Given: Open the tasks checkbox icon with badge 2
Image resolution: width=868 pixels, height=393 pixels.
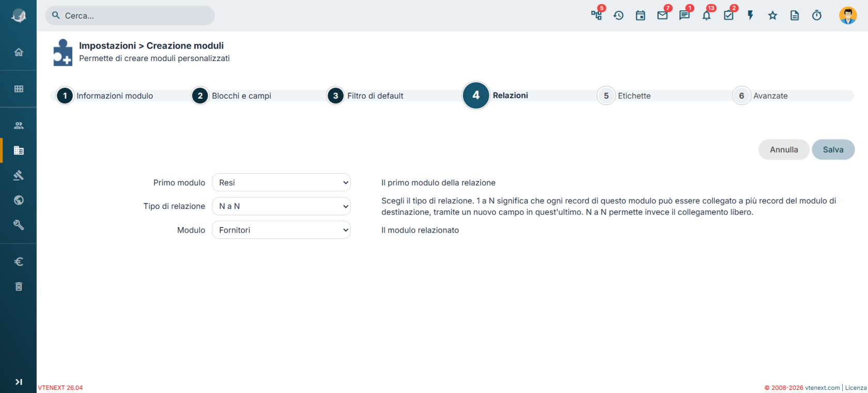Looking at the screenshot, I should click(x=729, y=16).
